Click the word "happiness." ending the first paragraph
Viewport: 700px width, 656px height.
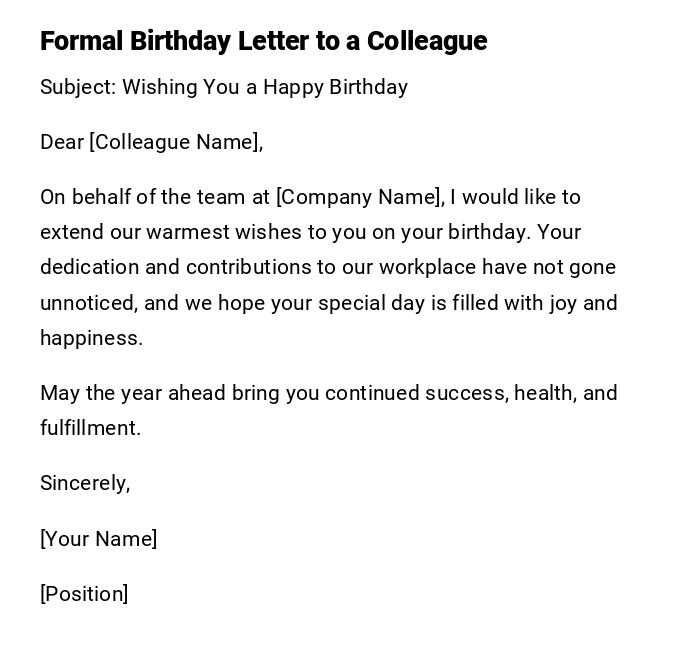point(91,338)
